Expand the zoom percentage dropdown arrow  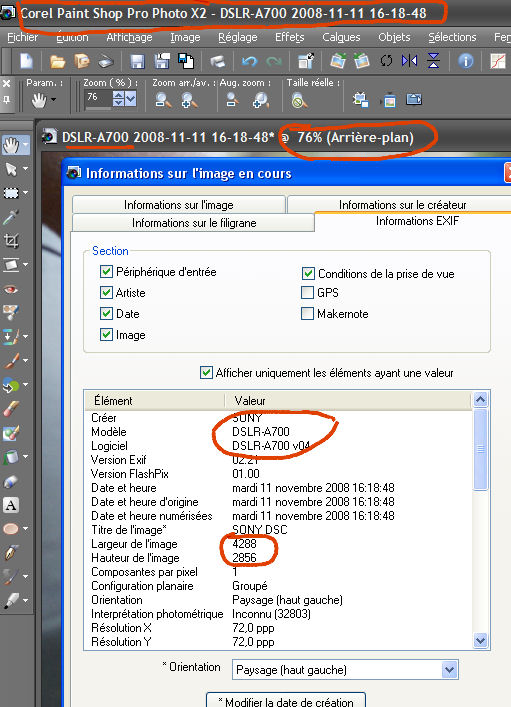[131, 98]
